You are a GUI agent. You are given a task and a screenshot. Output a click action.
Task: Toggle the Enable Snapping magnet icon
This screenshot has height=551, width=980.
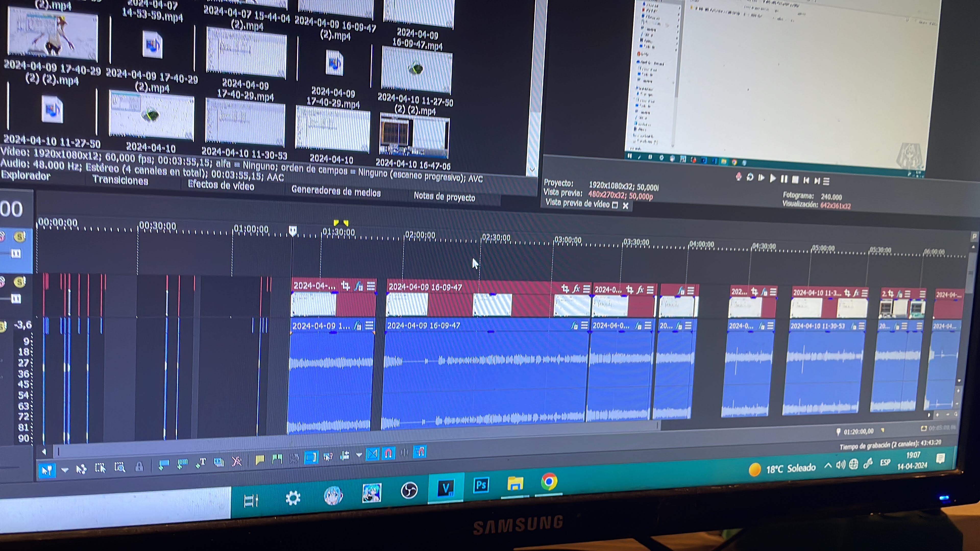[388, 453]
